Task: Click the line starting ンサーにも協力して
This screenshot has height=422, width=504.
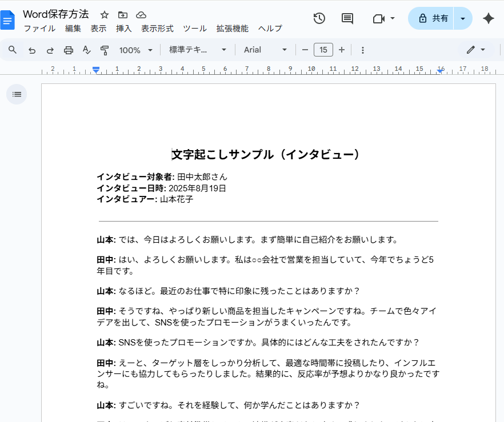Action: click(x=268, y=374)
